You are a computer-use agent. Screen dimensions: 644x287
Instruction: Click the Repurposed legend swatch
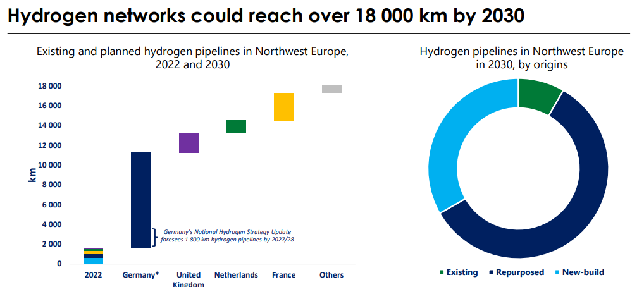492,272
